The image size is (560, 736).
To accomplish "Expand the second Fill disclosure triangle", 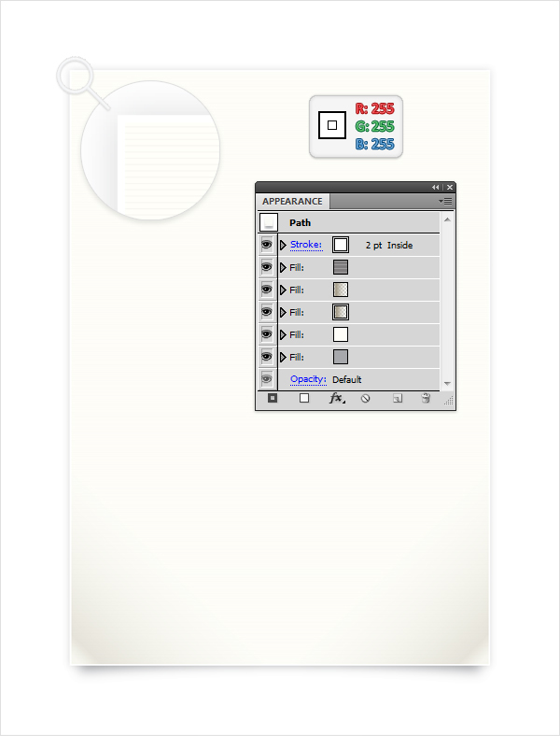I will pos(283,290).
